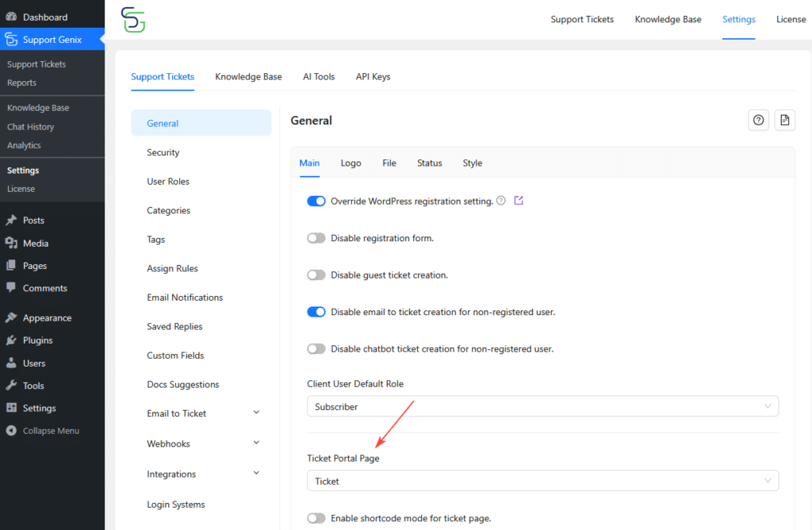Open external link icon beside registration setting
The width and height of the screenshot is (812, 530).
(x=519, y=201)
